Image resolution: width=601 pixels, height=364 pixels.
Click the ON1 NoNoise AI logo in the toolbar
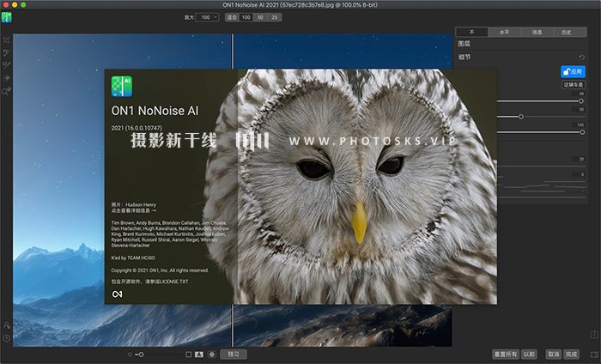pos(7,17)
